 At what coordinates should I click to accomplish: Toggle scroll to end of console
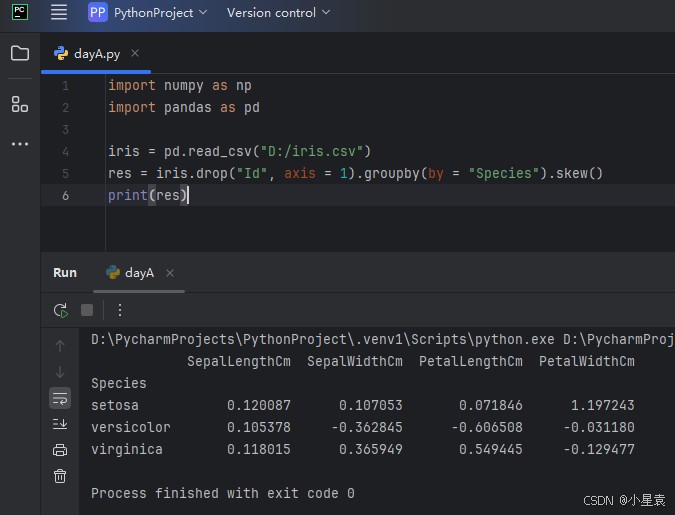[60, 424]
